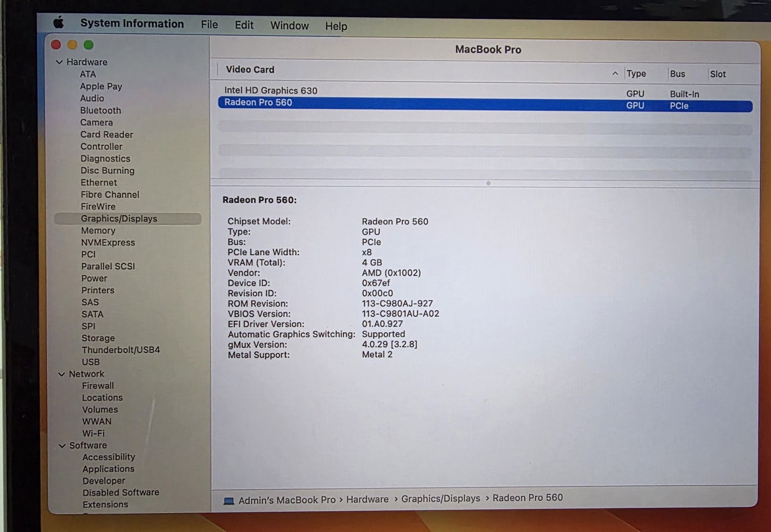The height and width of the screenshot is (532, 771).
Task: Open the System Information menu
Action: pos(132,24)
